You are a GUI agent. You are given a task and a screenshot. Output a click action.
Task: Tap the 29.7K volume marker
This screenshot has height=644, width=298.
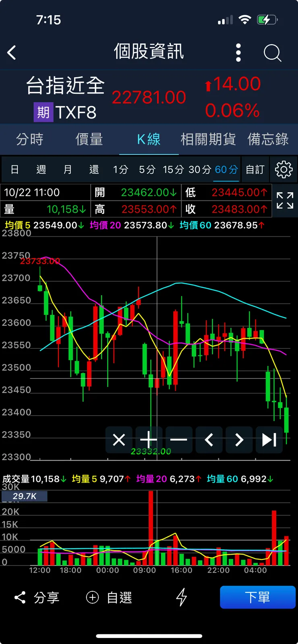coord(25,496)
